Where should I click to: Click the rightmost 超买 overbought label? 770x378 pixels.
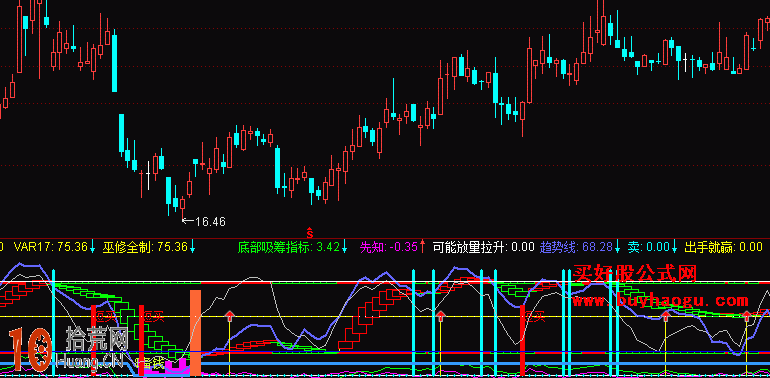tap(535, 317)
